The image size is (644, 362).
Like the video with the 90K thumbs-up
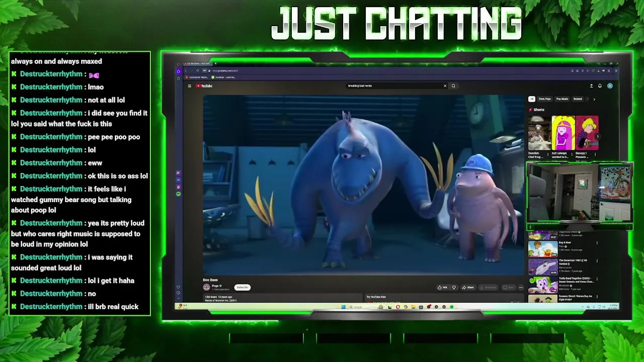(x=443, y=288)
